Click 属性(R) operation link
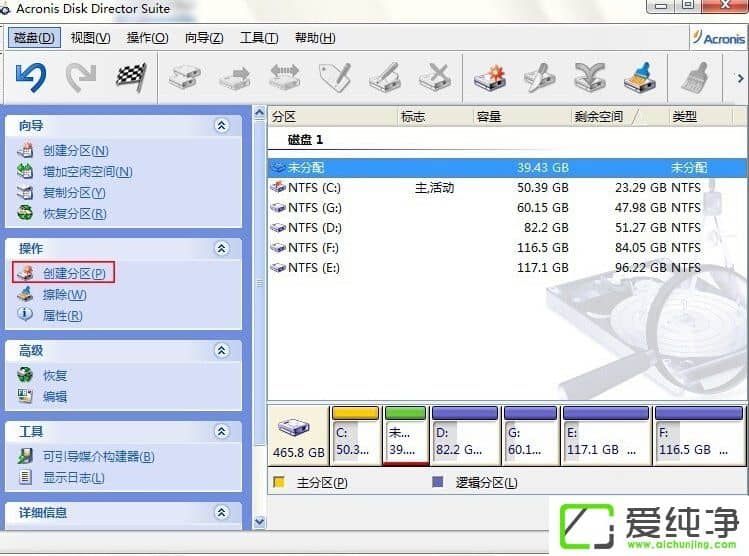 (x=63, y=315)
